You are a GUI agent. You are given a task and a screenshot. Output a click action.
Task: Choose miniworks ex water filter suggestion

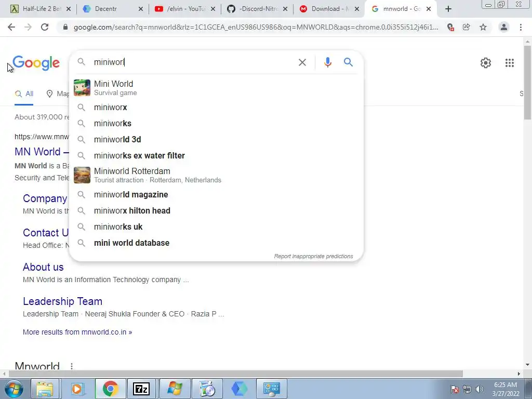tap(216, 156)
